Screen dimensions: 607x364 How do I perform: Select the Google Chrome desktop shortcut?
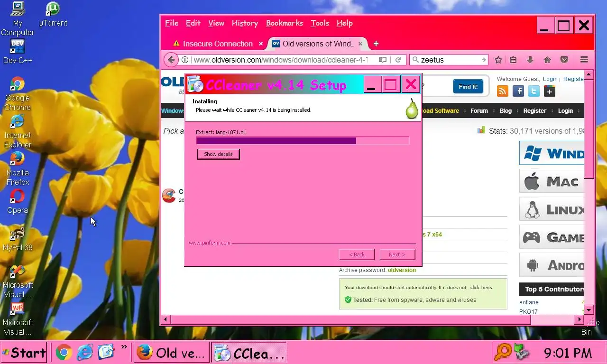(x=18, y=94)
